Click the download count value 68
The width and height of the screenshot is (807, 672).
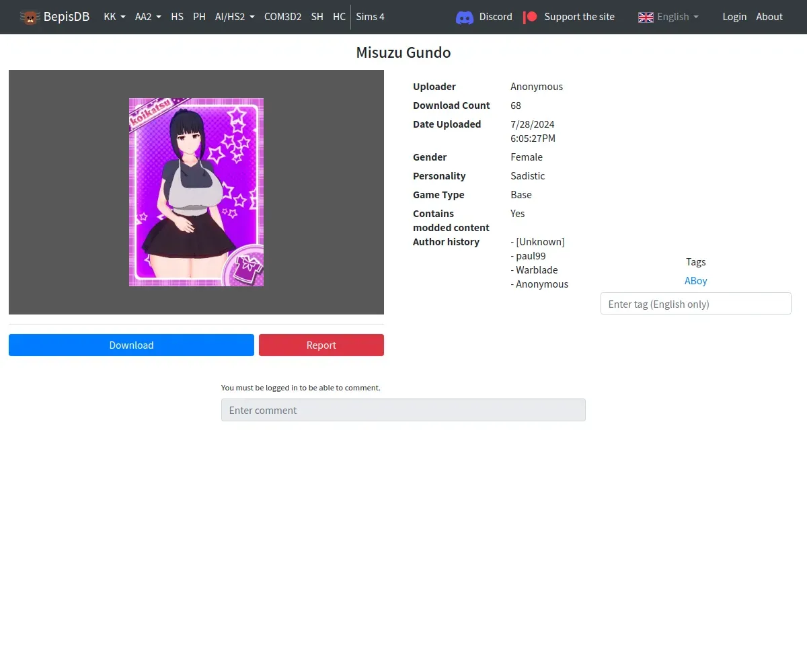point(516,106)
